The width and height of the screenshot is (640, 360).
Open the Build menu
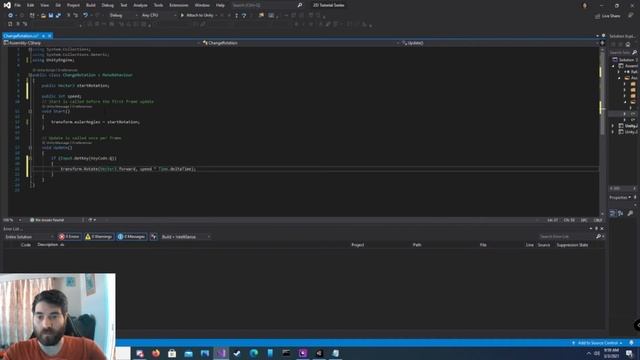pos(91,5)
